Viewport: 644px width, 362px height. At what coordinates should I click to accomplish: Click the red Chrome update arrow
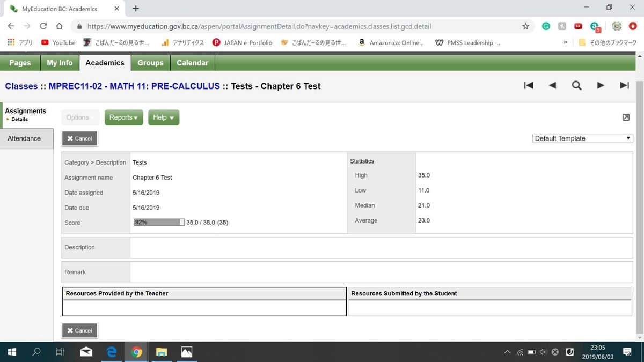tap(633, 26)
